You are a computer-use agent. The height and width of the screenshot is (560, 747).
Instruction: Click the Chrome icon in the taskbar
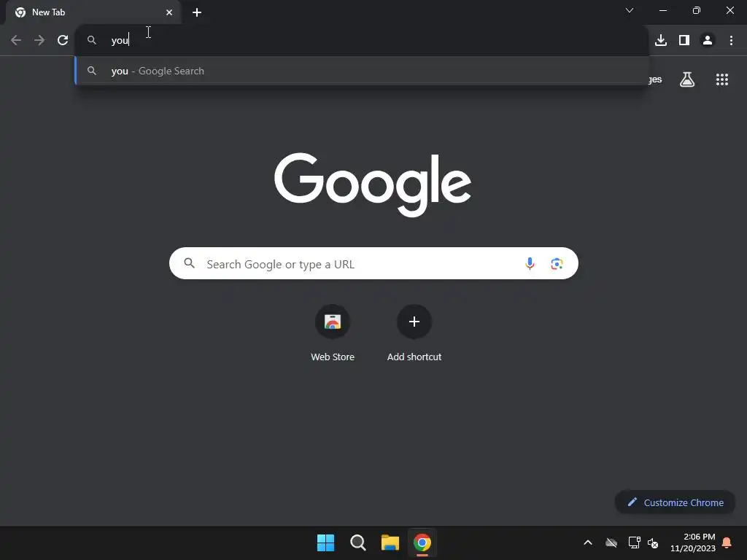click(422, 542)
